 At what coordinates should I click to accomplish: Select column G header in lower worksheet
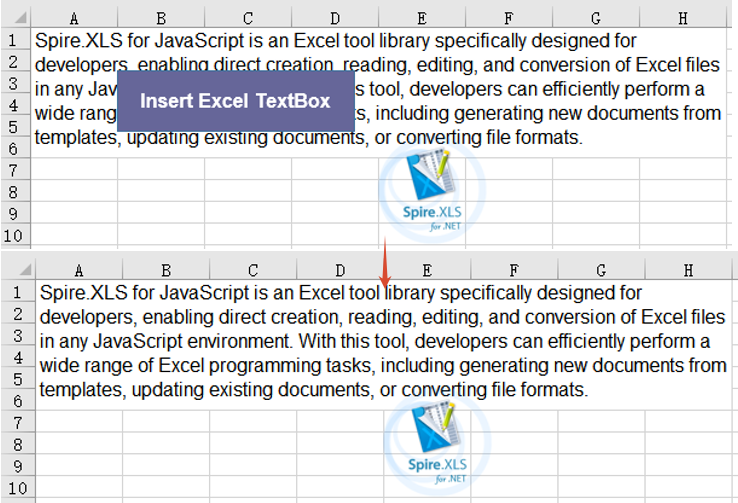point(601,271)
